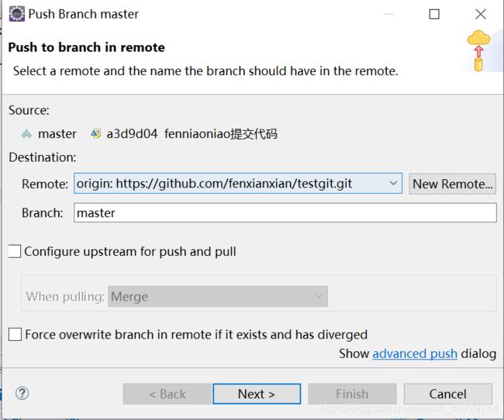Maximize the Push Branch dialog
Image resolution: width=504 pixels, height=420 pixels.
tap(434, 14)
